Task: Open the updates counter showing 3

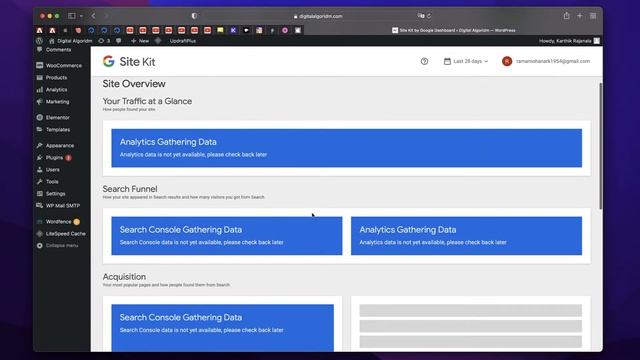Action: [104, 41]
